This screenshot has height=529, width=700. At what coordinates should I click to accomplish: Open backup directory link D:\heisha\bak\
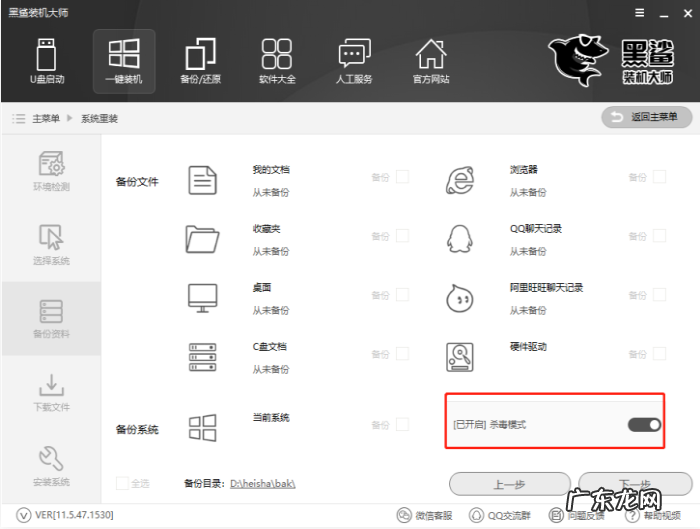tap(262, 483)
